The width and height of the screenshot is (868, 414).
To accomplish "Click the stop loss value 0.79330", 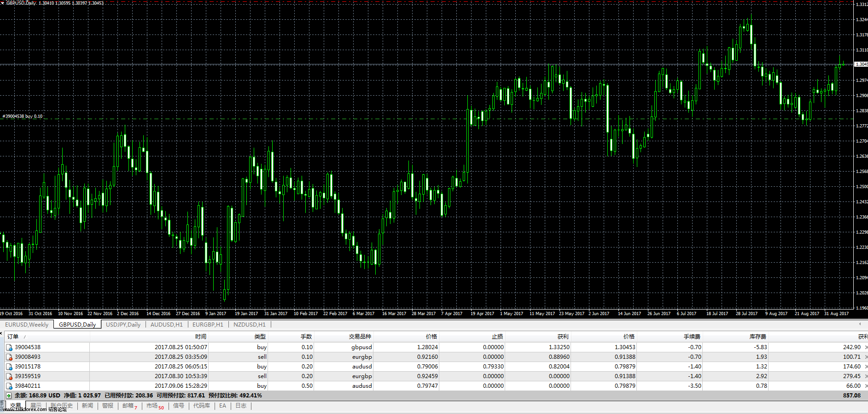I will point(493,367).
